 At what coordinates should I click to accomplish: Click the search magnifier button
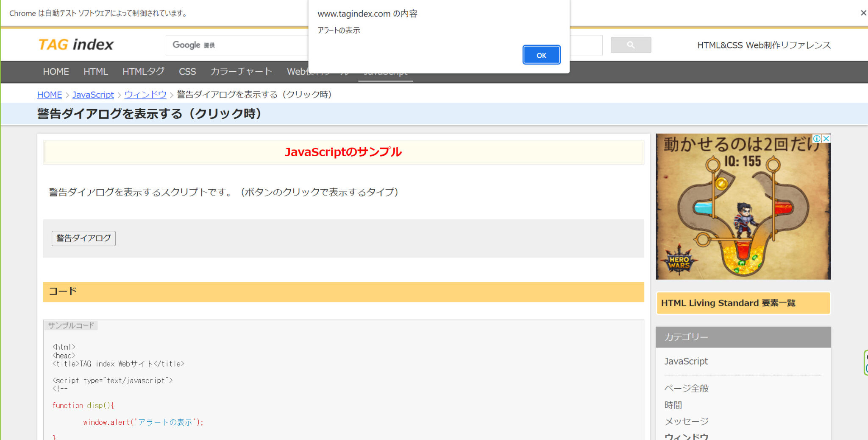[x=631, y=45]
